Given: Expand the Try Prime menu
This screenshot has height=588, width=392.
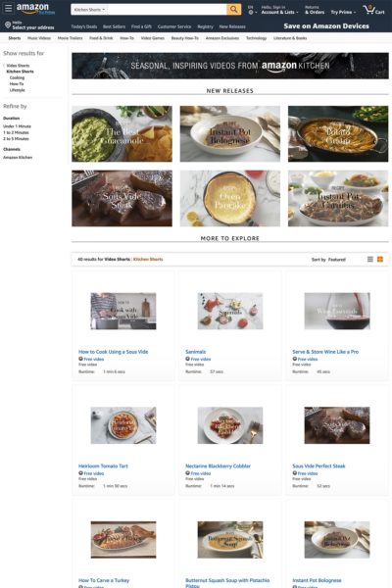Looking at the screenshot, I should click(x=343, y=12).
